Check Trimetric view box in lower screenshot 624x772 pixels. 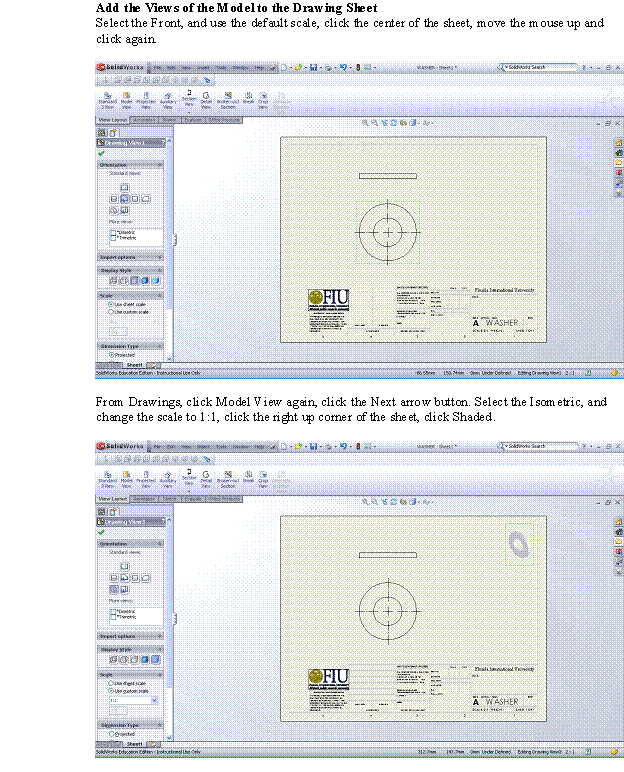(113, 617)
